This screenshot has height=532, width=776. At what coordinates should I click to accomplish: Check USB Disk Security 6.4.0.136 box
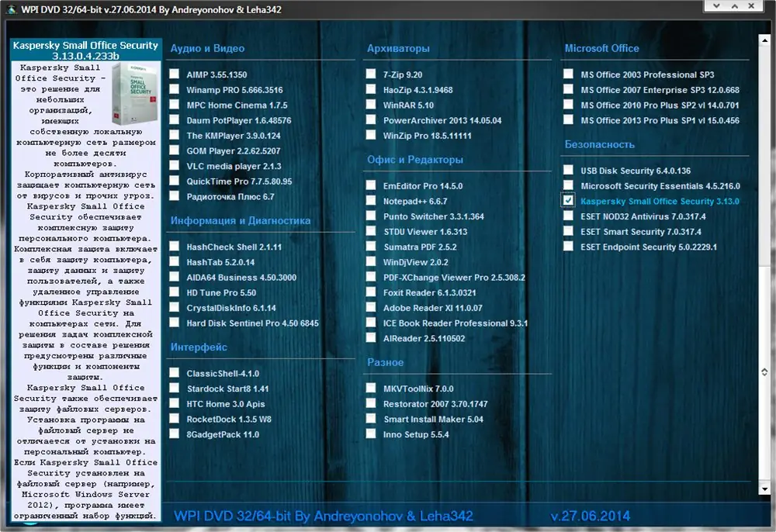(x=568, y=170)
